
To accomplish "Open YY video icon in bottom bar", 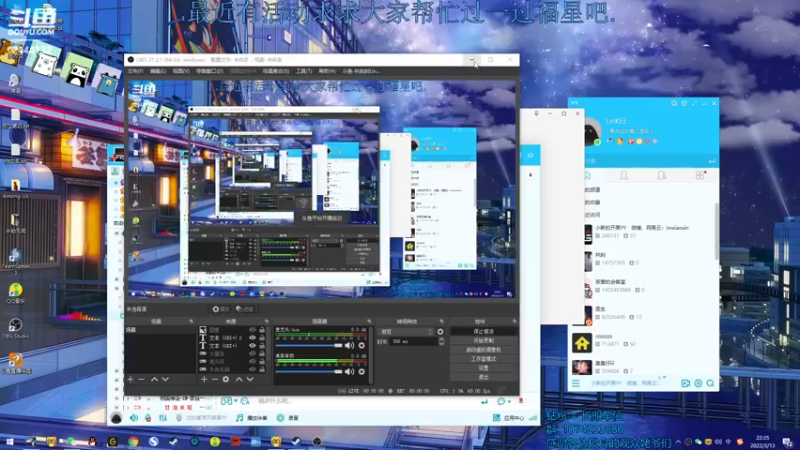I will (685, 383).
